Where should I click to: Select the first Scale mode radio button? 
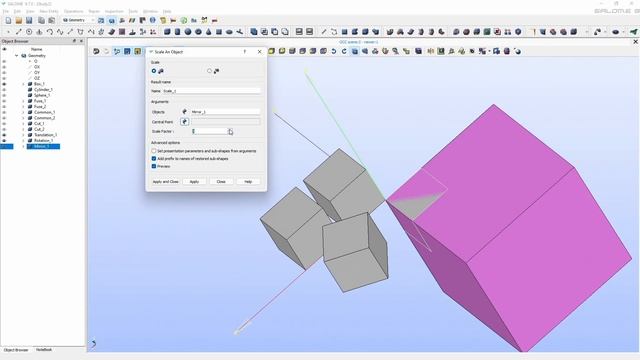(154, 71)
